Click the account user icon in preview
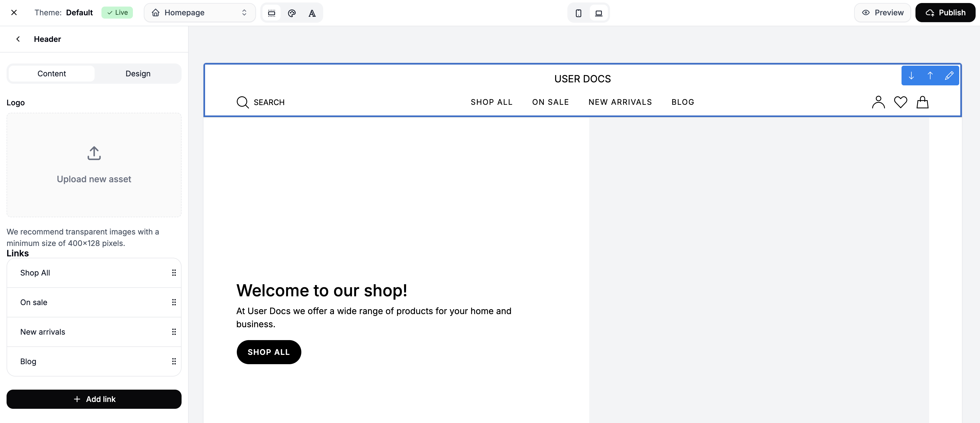This screenshot has width=980, height=423. 879,102
